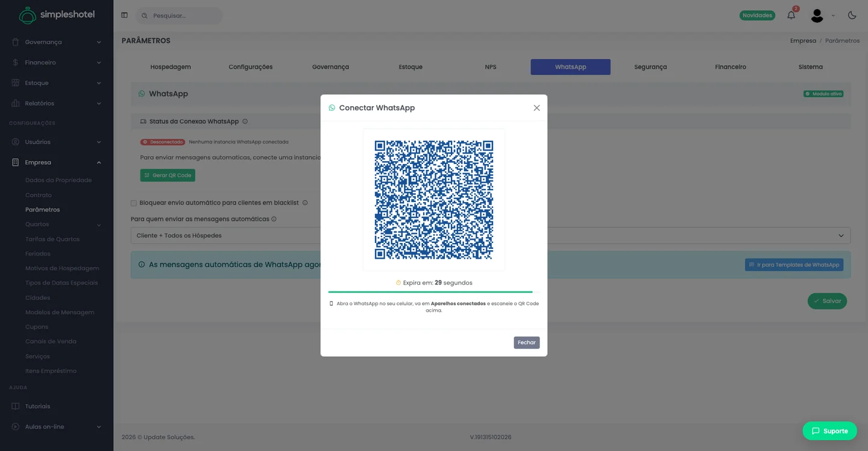
Task: Toggle the sidebar collapse icon
Action: click(124, 15)
